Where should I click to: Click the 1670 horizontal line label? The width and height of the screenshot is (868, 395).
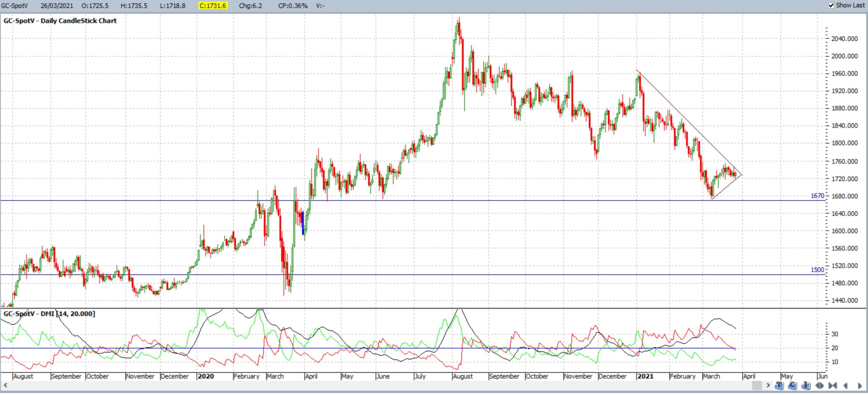click(817, 196)
